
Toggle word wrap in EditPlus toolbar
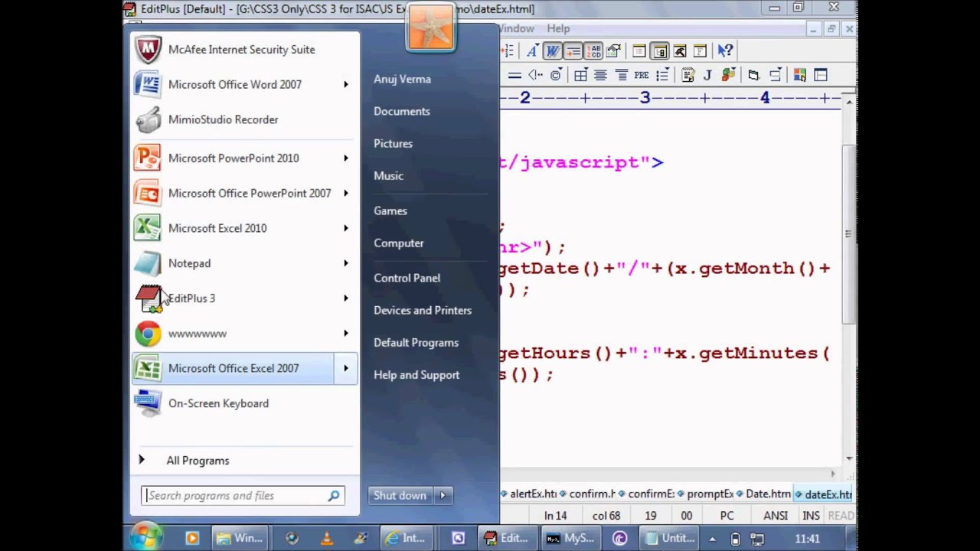[x=552, y=51]
